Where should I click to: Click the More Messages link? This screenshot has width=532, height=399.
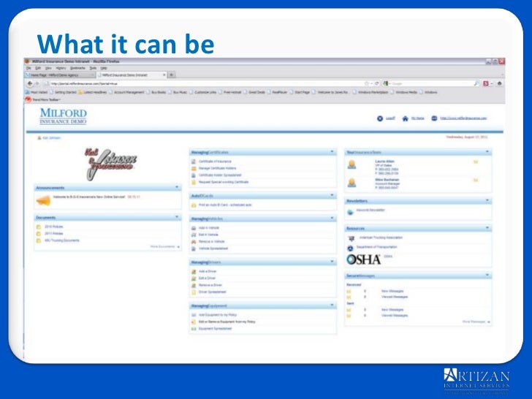tap(474, 322)
